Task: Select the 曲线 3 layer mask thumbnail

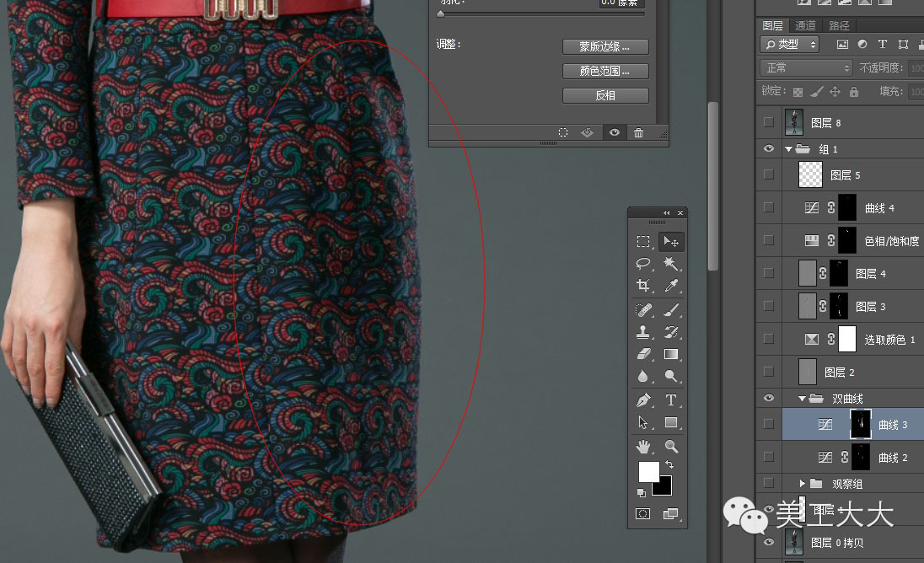Action: [x=861, y=424]
